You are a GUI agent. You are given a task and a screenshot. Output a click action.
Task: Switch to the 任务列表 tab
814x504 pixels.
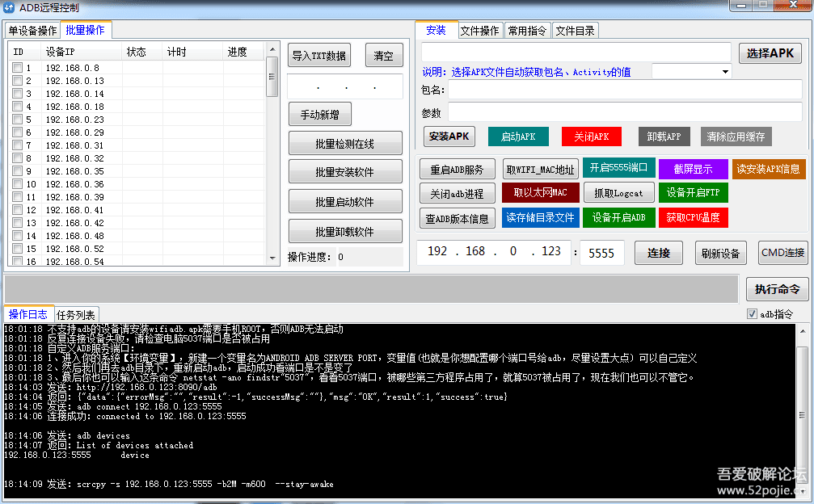coord(76,314)
